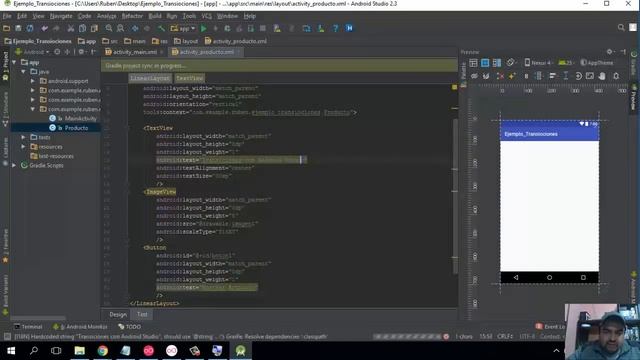Viewport: 640px width, 360px height.
Task: Open the Nexus 4 device dropdown
Action: pyautogui.click(x=538, y=62)
